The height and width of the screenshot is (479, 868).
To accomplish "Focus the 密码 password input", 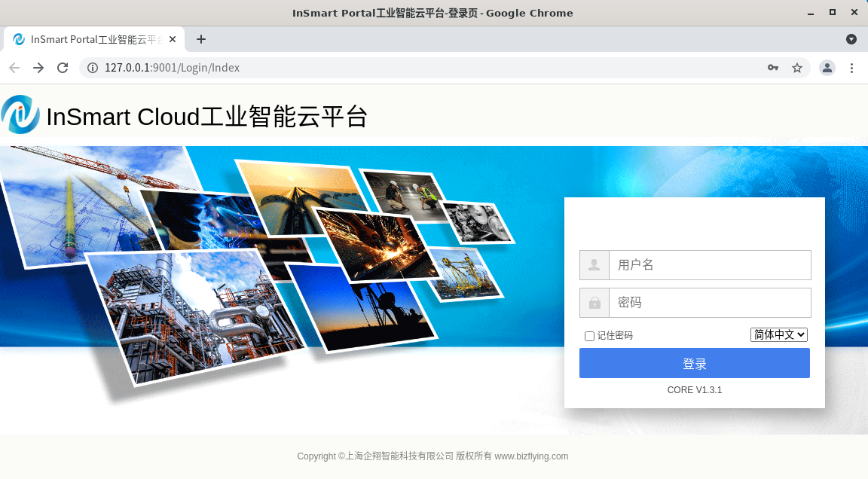I will click(710, 303).
